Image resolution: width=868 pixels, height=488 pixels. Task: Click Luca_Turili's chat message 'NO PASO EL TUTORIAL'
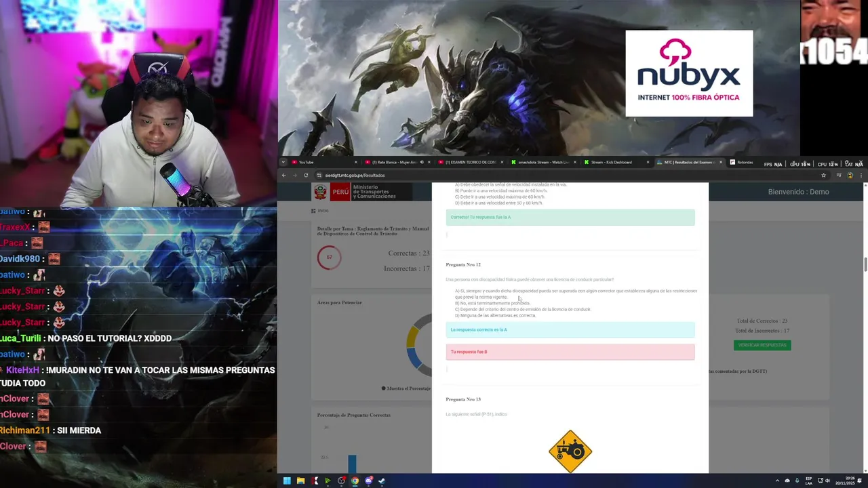click(86, 338)
